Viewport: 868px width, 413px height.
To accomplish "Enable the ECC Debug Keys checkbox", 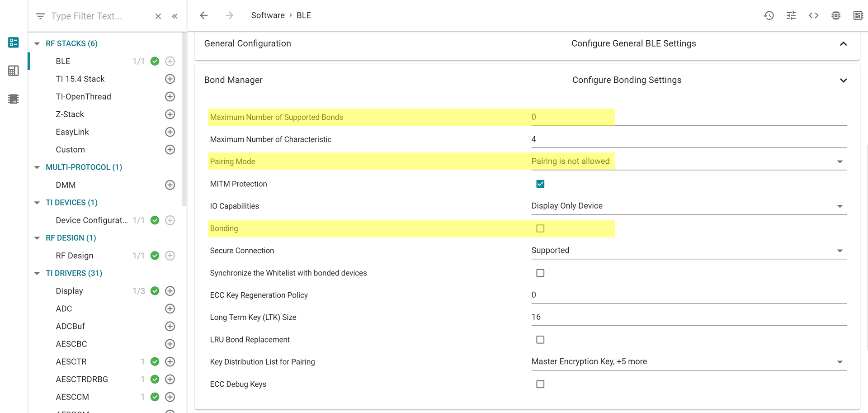I will [540, 384].
